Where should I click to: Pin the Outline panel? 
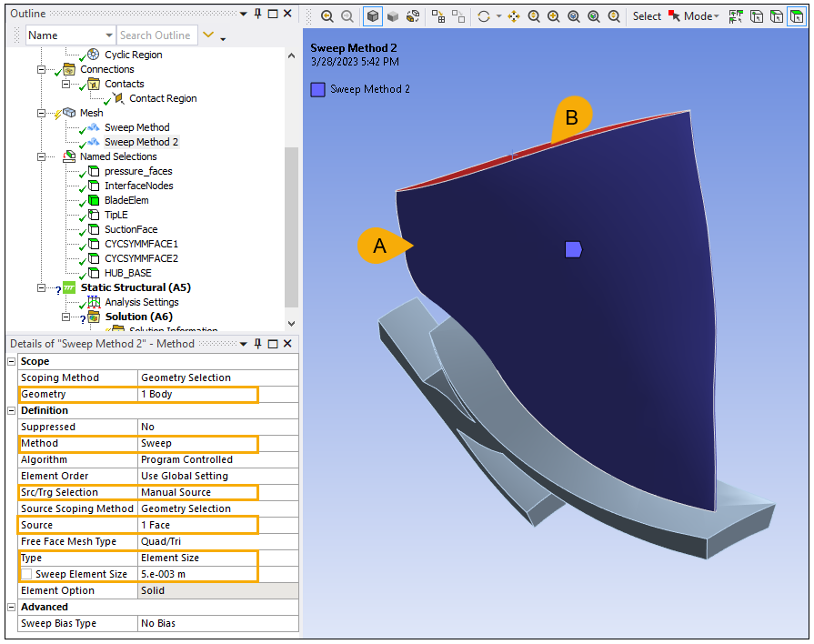258,15
